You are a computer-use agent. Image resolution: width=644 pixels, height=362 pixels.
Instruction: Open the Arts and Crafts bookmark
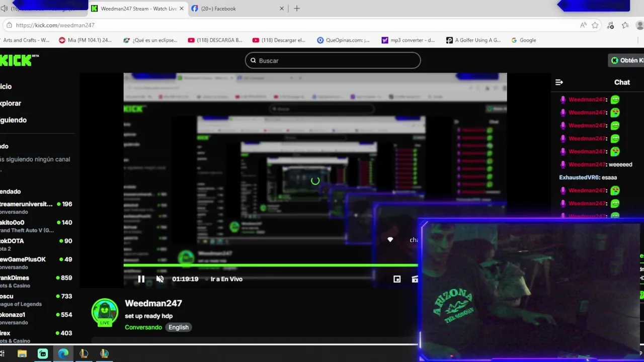tap(25, 40)
